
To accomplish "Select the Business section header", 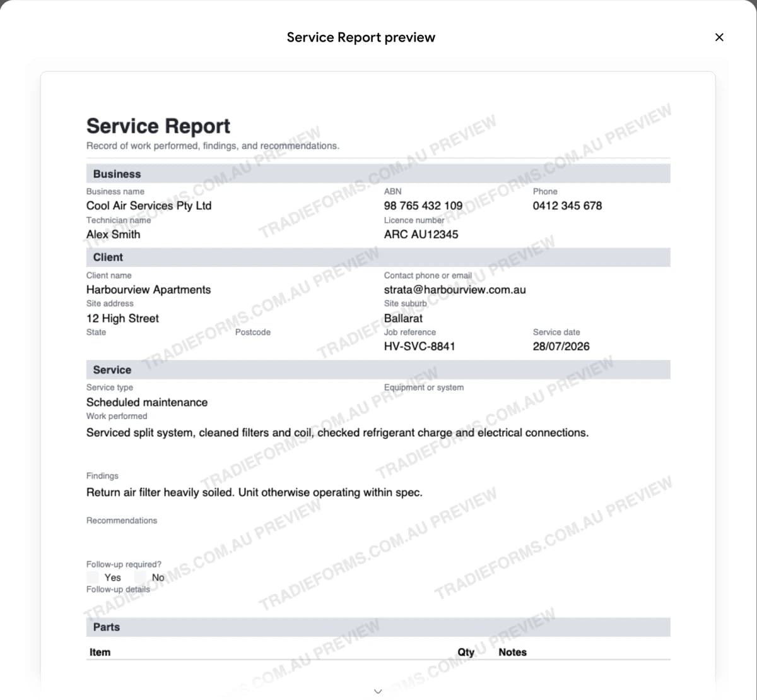I will click(378, 174).
